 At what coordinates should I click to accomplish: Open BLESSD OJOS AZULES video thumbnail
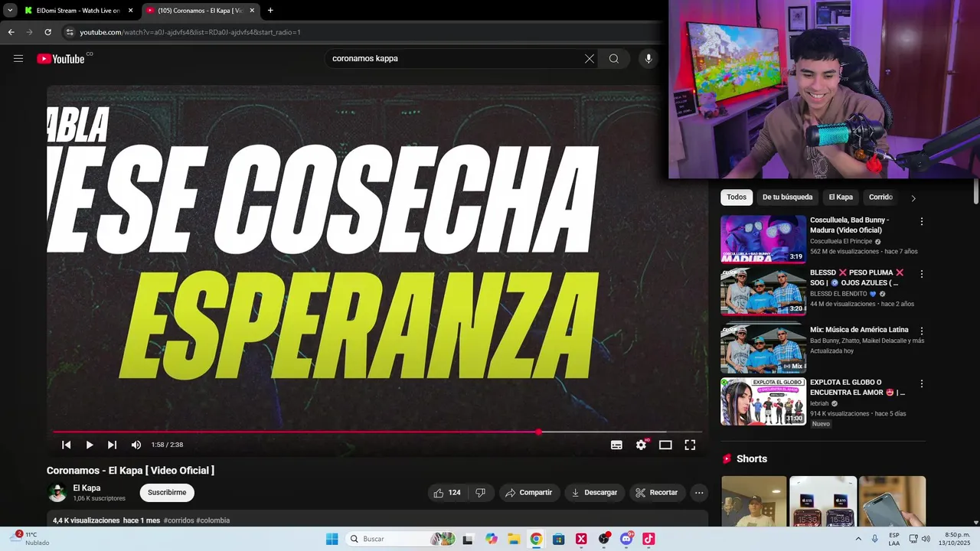[763, 292]
